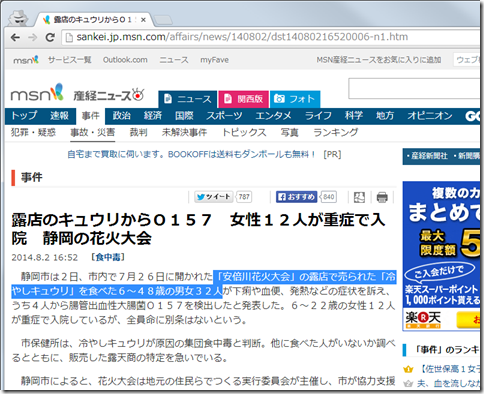The image size is (484, 394).
Task: Click the Facebook おすすめ button
Action: click(x=296, y=197)
